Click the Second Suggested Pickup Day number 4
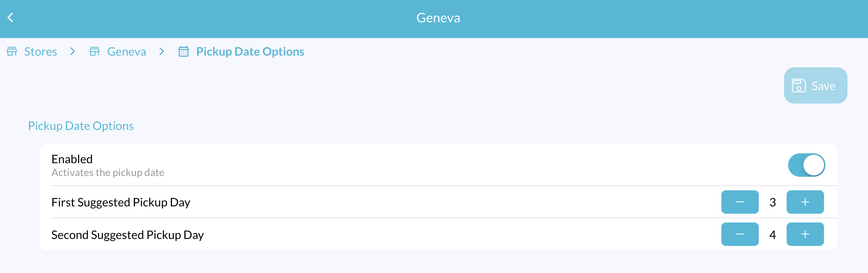The height and width of the screenshot is (273, 868). (773, 235)
